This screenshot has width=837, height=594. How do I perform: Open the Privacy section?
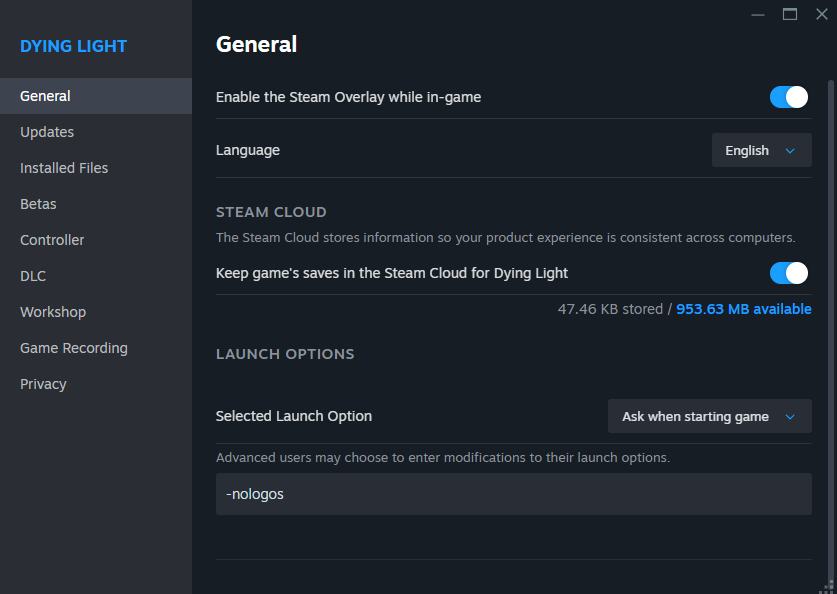[x=43, y=384]
